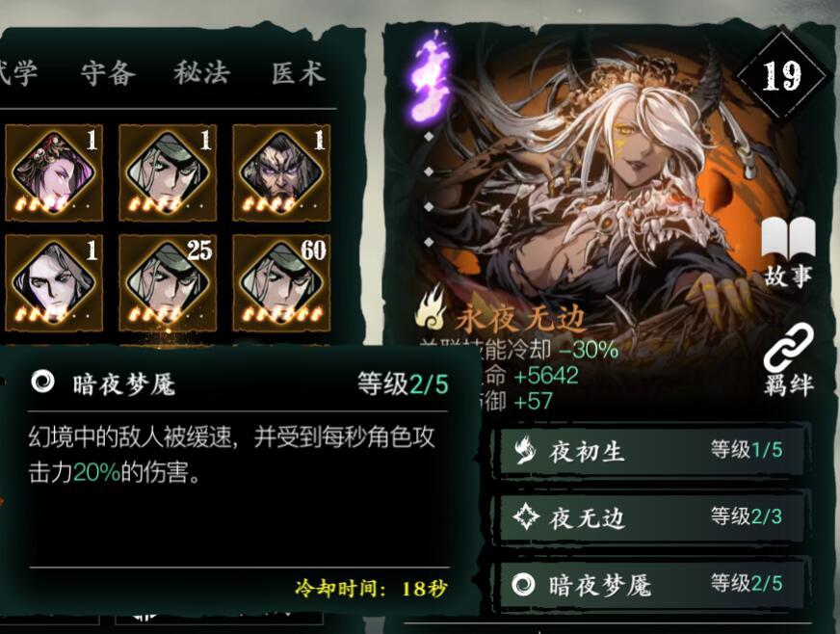This screenshot has height=634, width=840.
Task: Switch to the 医术 tab
Action: [299, 73]
